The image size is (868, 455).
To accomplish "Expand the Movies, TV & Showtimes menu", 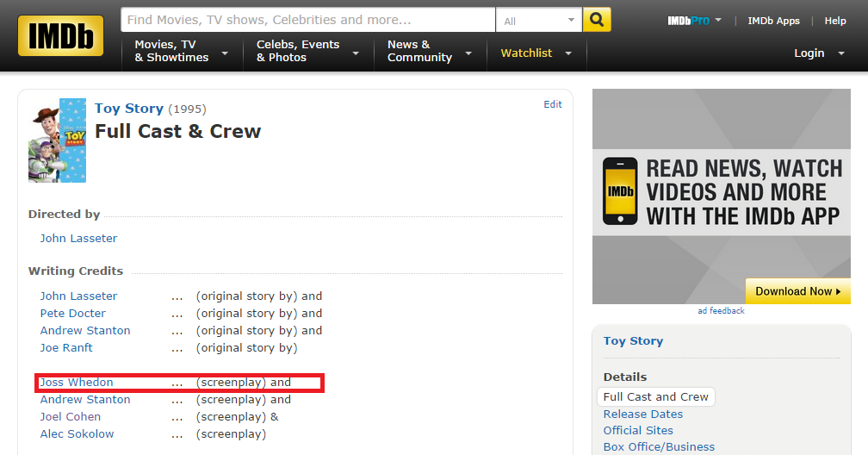I will pos(182,51).
